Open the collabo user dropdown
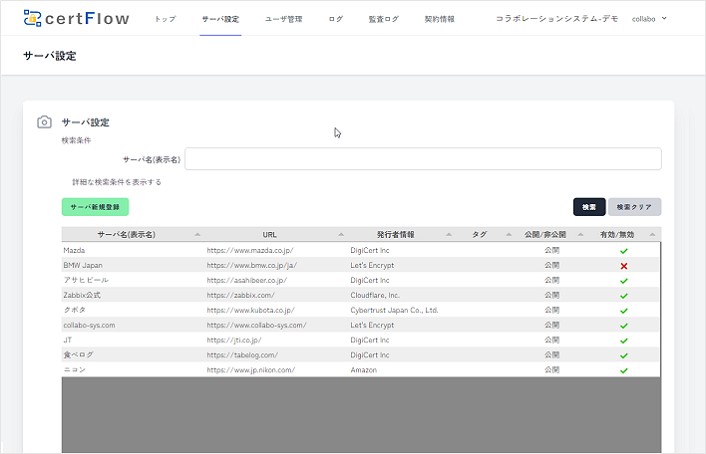The image size is (706, 454). pyautogui.click(x=649, y=19)
